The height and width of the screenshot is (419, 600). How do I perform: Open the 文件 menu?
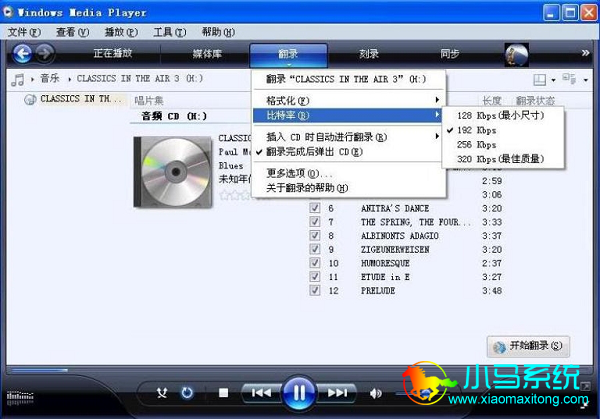click(24, 32)
